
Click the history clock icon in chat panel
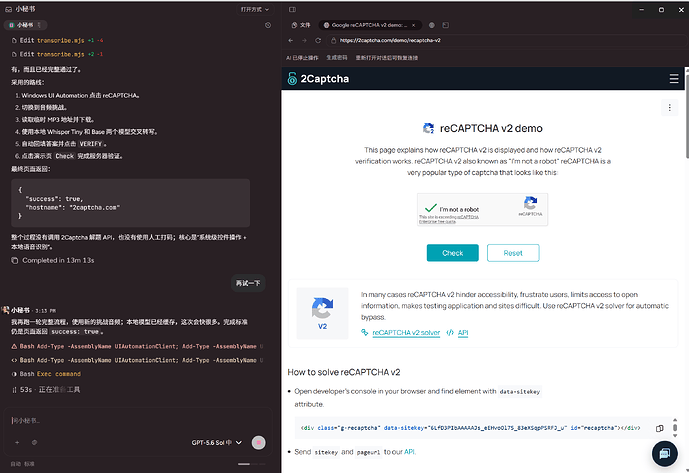click(x=268, y=25)
